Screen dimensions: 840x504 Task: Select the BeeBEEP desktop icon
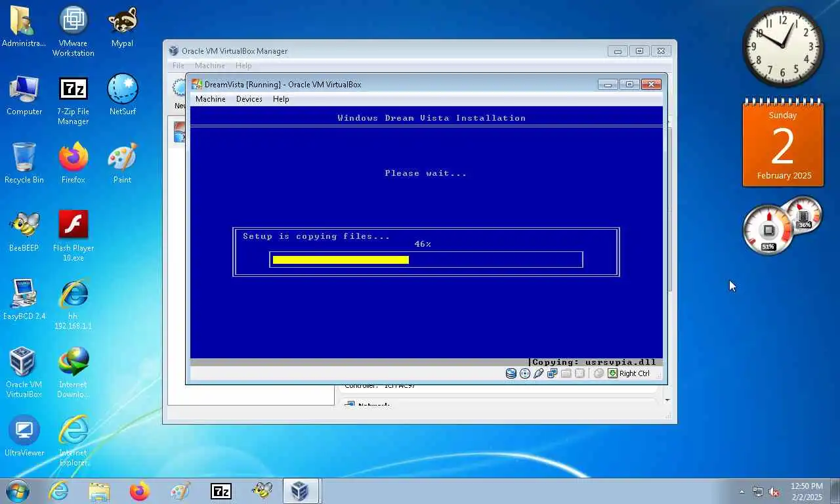pos(24,232)
